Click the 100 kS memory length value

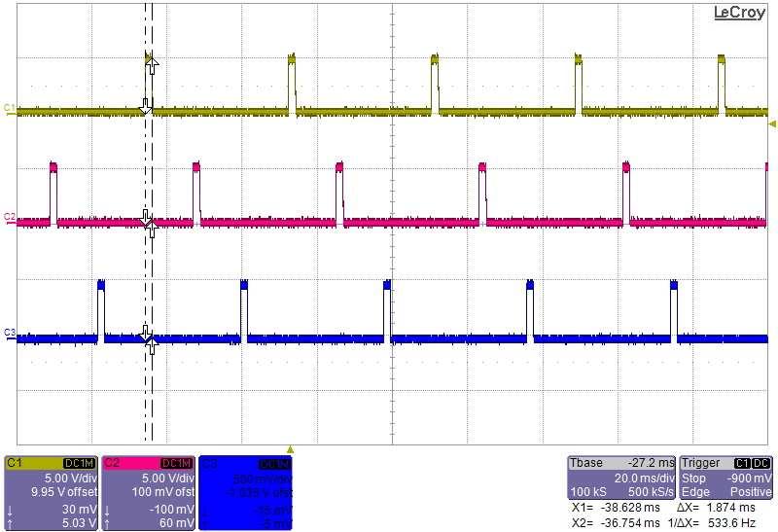click(x=587, y=492)
